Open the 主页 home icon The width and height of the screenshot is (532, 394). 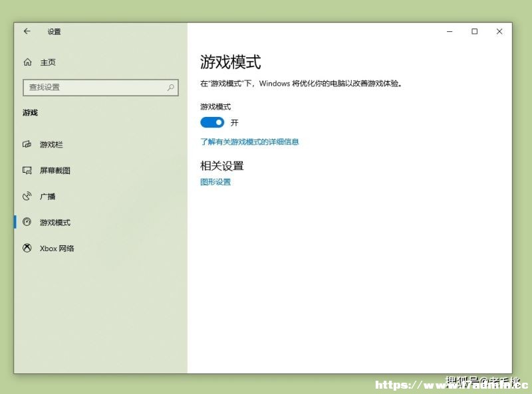click(x=27, y=62)
